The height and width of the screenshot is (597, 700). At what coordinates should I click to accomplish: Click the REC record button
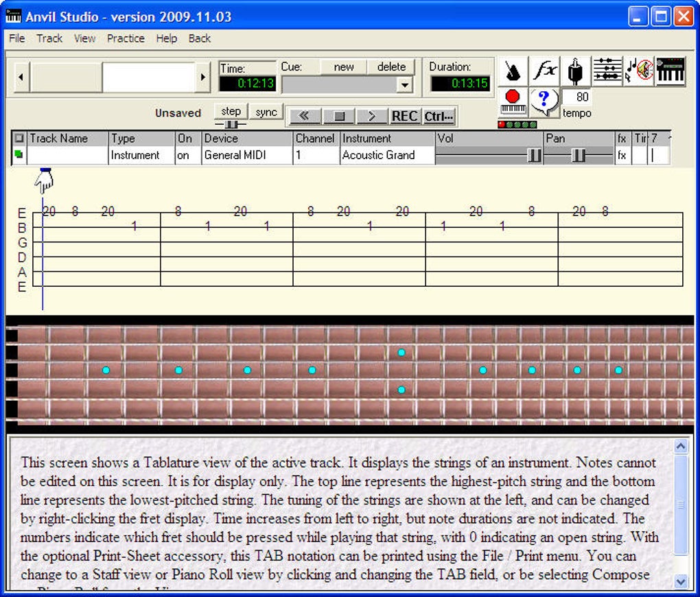(x=404, y=116)
